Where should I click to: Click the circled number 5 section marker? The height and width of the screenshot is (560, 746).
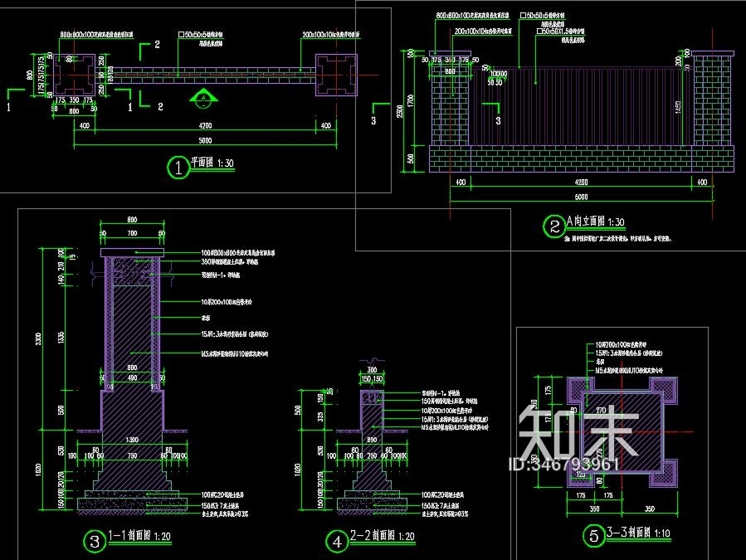(x=593, y=536)
